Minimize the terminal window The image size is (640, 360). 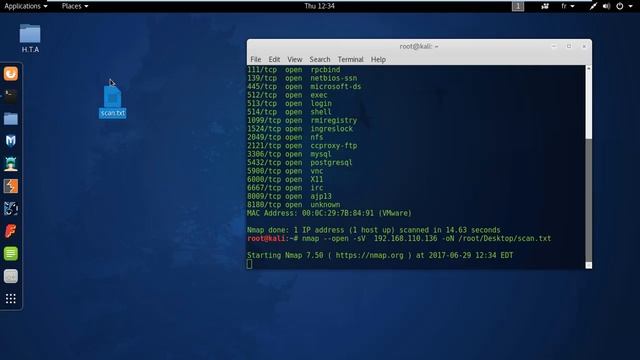(x=554, y=47)
